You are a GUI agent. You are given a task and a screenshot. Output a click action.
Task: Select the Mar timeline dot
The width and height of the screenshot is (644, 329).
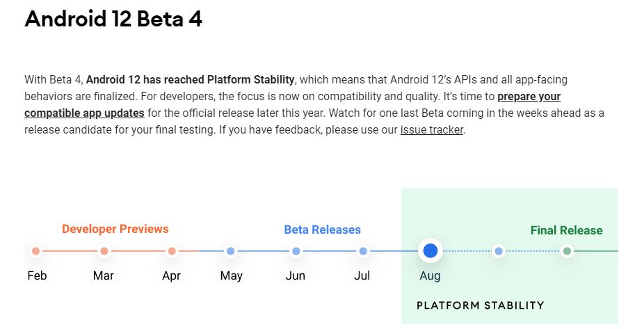104,251
